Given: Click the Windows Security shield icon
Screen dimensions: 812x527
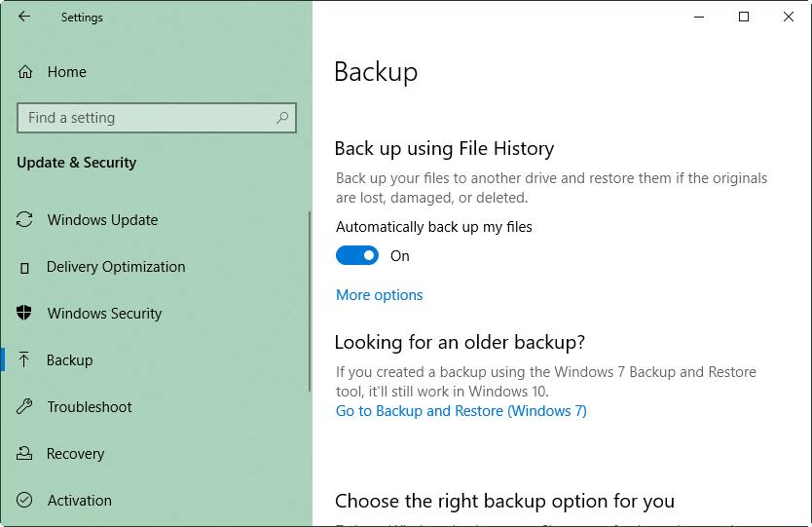Looking at the screenshot, I should [x=25, y=314].
